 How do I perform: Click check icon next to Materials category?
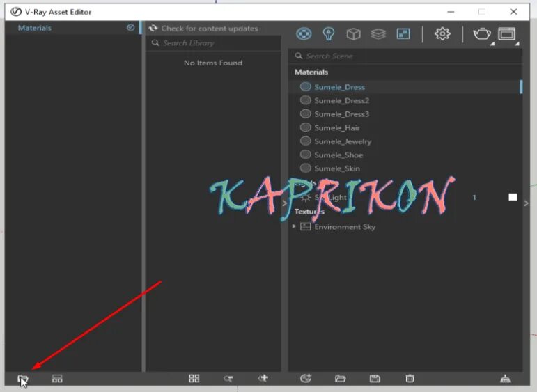pos(130,28)
